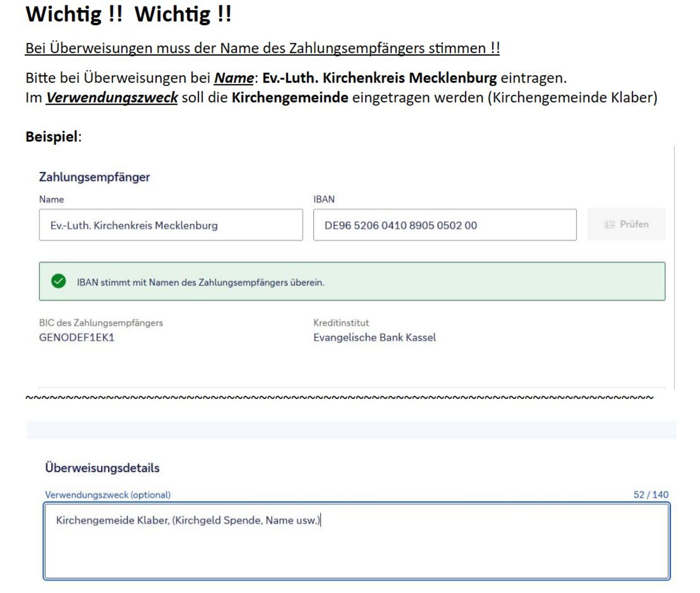Click the underlined Verwendungszweck word in instructions

[111, 97]
